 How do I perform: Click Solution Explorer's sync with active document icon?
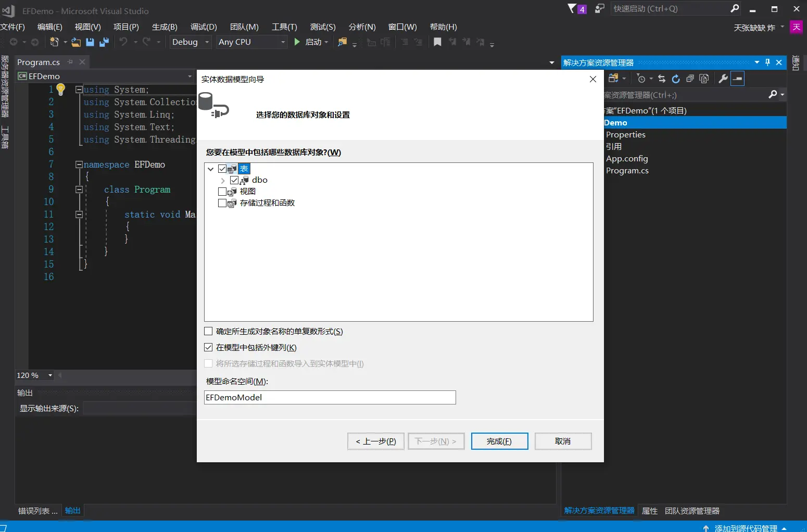(x=662, y=79)
